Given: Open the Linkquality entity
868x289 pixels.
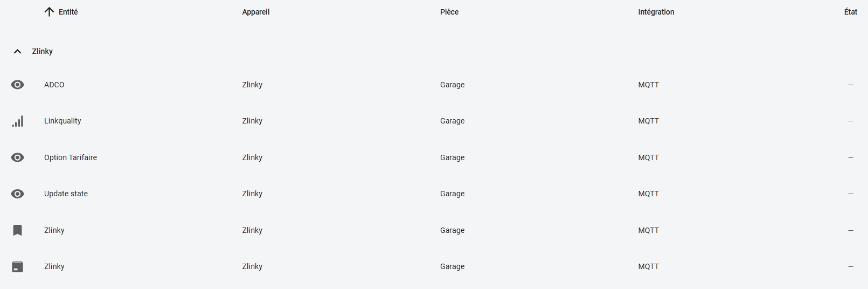Looking at the screenshot, I should (x=63, y=121).
